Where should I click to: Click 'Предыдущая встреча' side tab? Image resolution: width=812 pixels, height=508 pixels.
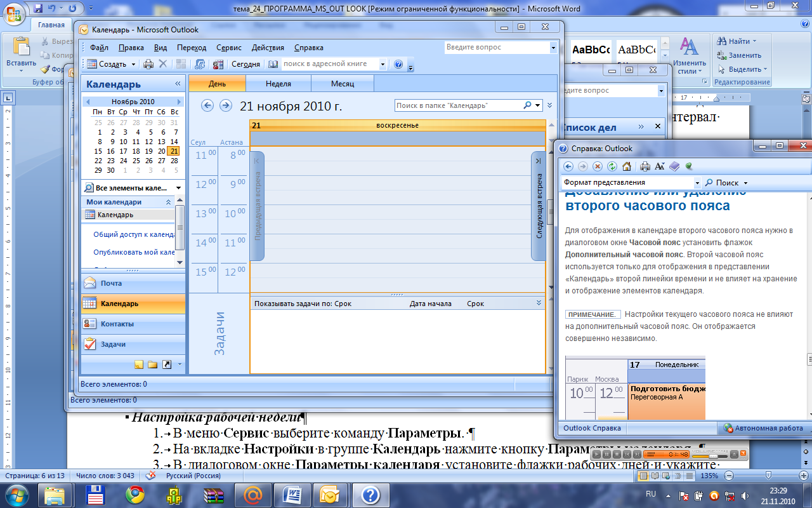(258, 206)
